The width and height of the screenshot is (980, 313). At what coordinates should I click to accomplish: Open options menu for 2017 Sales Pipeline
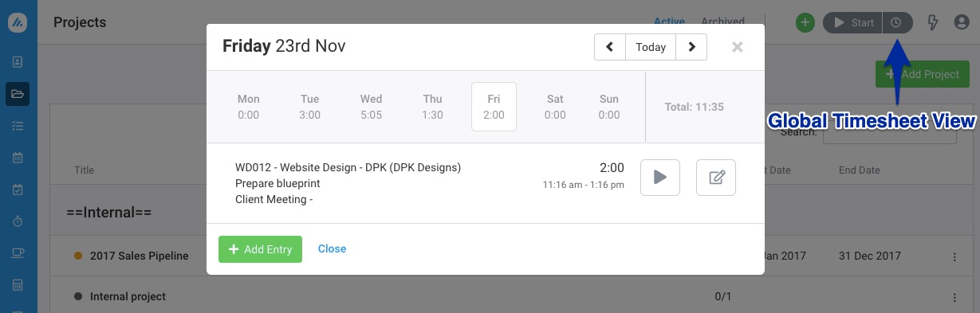click(954, 256)
